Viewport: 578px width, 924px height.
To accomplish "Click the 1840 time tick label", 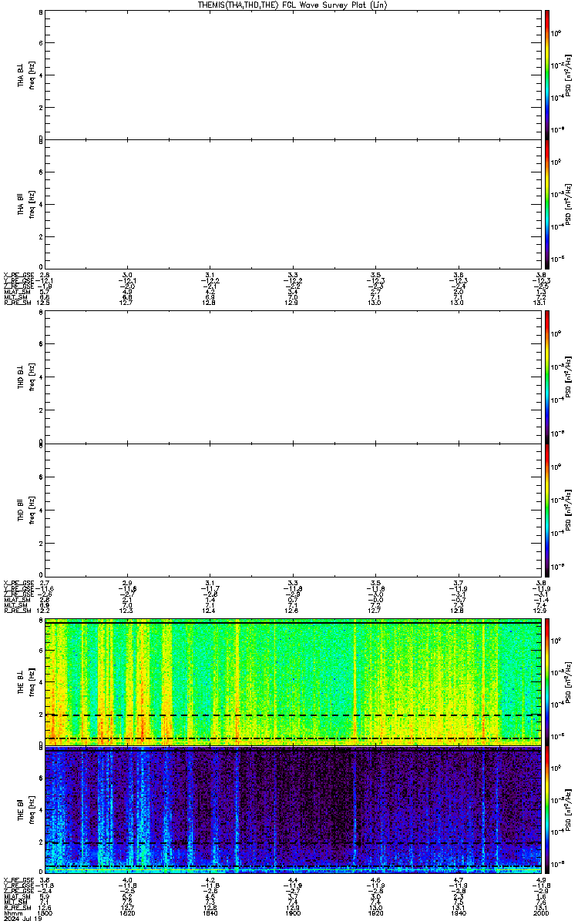I will point(210,912).
